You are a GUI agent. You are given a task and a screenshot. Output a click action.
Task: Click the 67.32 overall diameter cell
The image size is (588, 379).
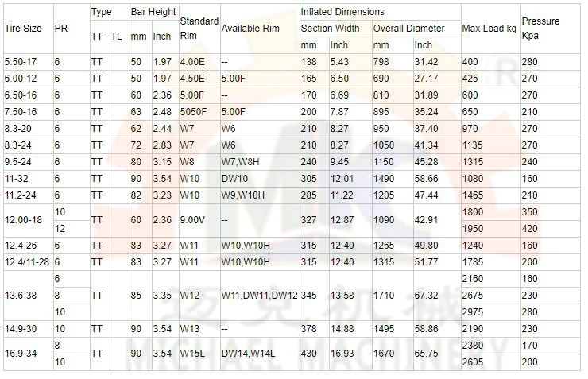tap(426, 295)
